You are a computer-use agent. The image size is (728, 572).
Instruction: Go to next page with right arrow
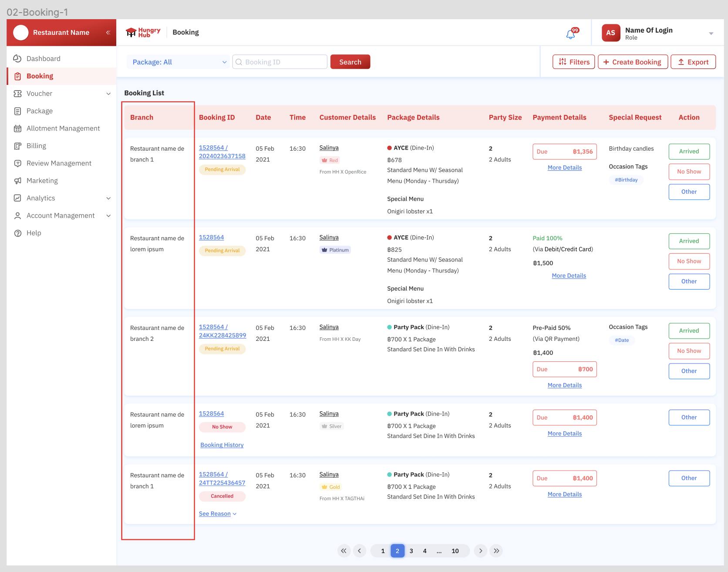(x=481, y=551)
